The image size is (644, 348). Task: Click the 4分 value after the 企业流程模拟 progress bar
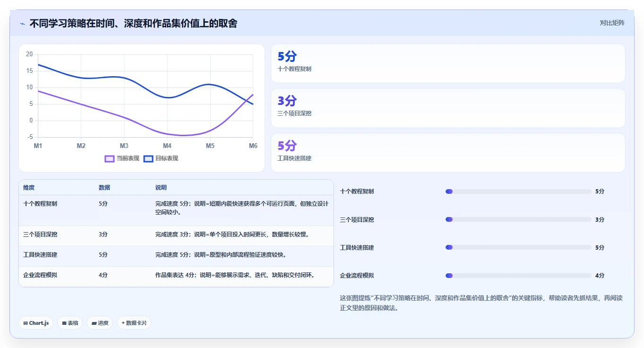[x=600, y=275]
